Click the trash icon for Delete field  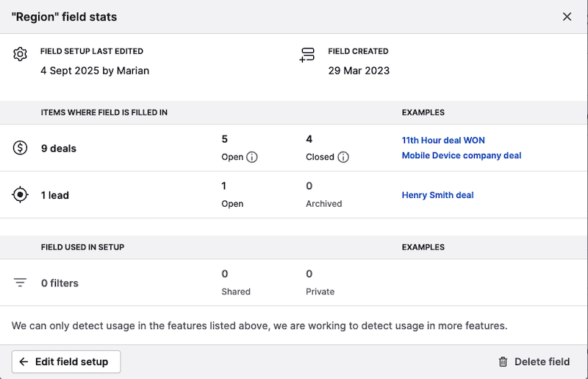coord(503,361)
